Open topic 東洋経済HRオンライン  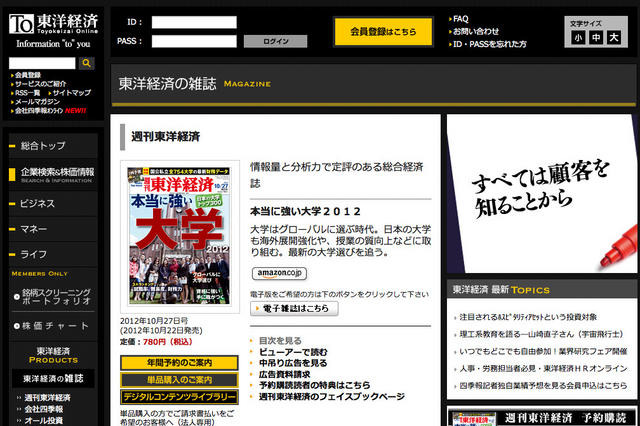(x=543, y=368)
